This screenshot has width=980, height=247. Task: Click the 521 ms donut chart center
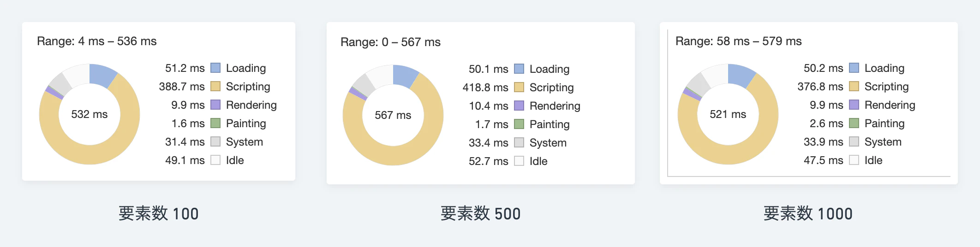pyautogui.click(x=728, y=114)
